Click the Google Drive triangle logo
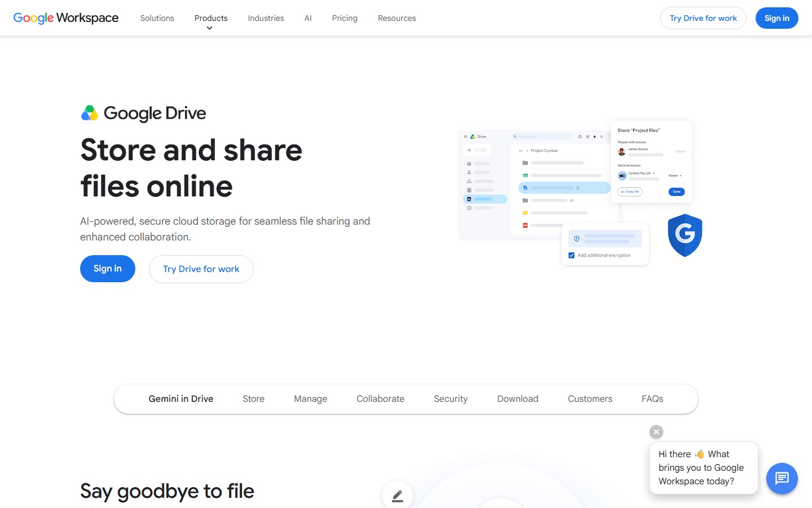The image size is (812, 508). [x=90, y=113]
